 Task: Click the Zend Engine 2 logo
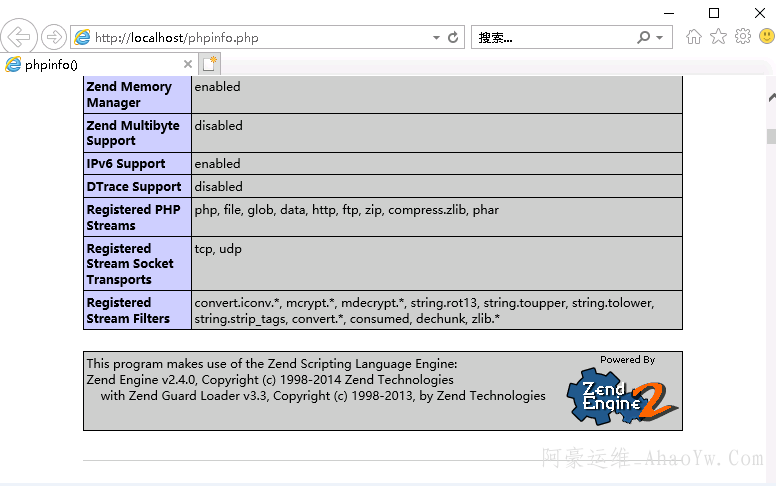[622, 396]
